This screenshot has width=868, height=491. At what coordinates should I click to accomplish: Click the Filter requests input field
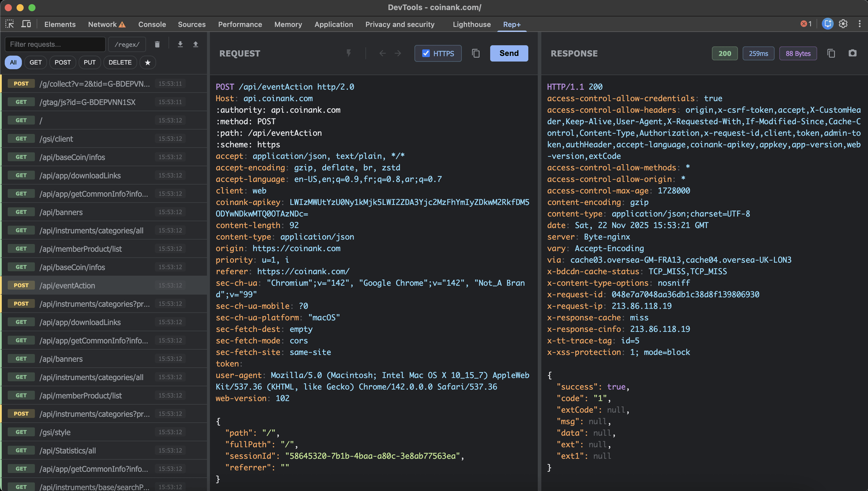(55, 44)
